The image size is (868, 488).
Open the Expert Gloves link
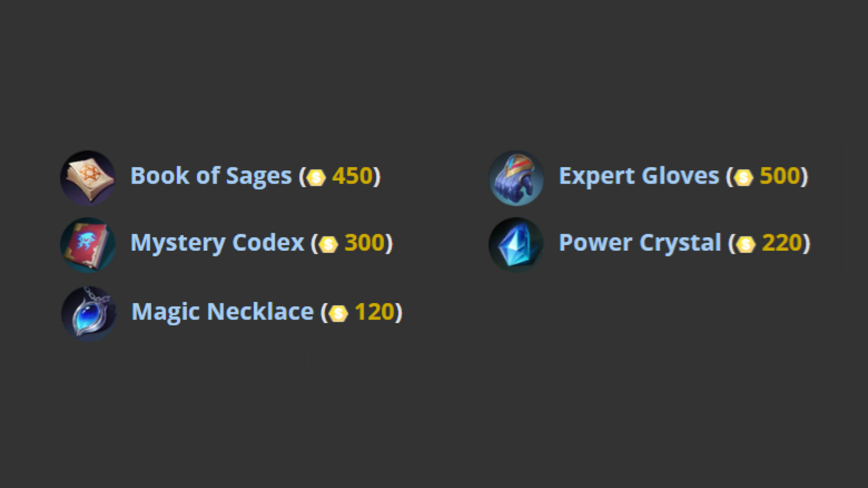pos(639,176)
